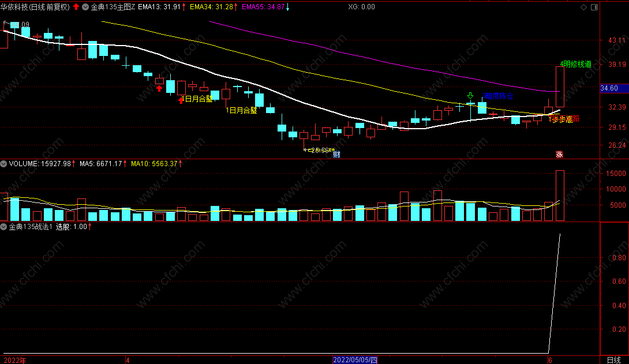629x364 pixels.
Task: Click the EMA34: 31.28 readout
Action: point(211,7)
